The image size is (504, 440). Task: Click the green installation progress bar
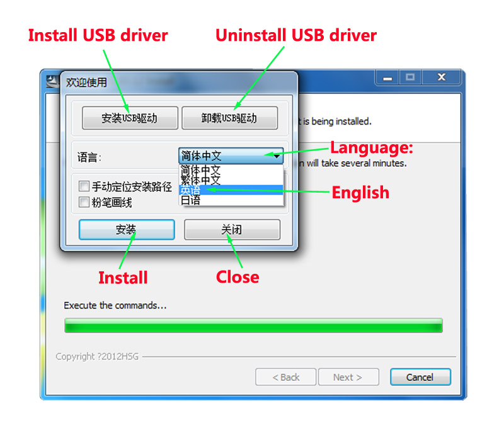coord(253,325)
